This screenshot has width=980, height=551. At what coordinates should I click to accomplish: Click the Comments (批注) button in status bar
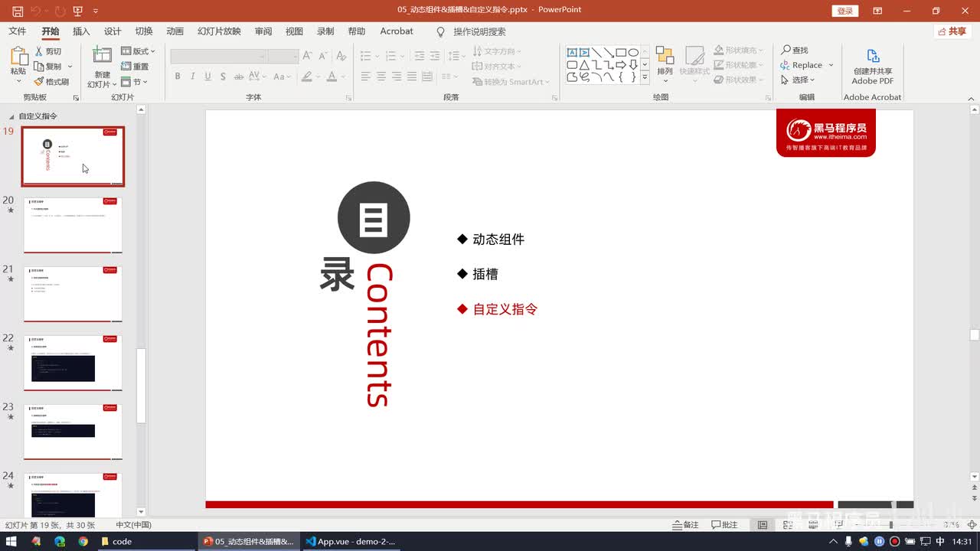point(724,524)
